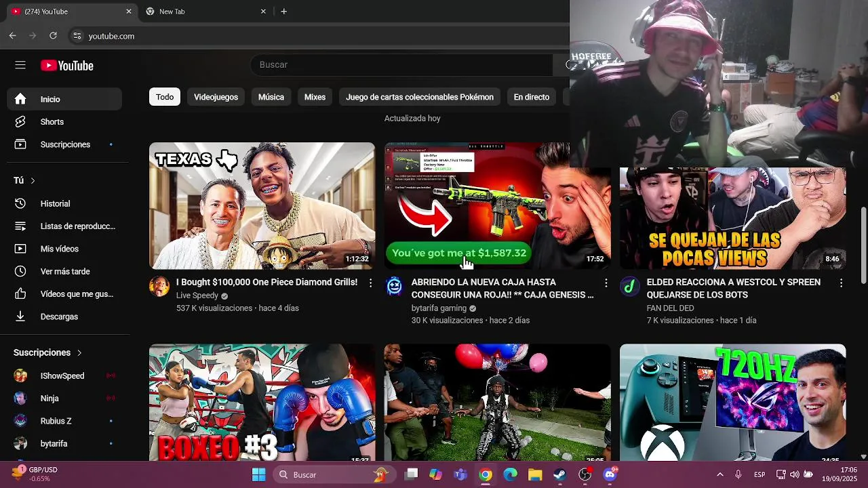
Task: Open Live Speedy channel name link
Action: pos(197,296)
